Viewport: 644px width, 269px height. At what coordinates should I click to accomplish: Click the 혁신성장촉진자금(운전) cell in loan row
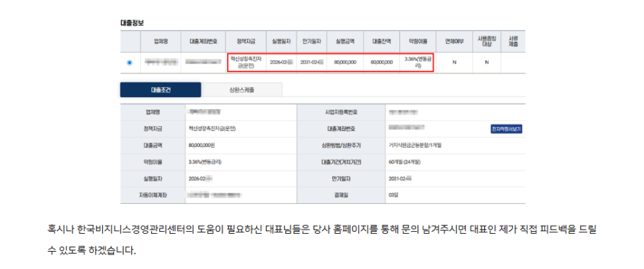pos(246,63)
